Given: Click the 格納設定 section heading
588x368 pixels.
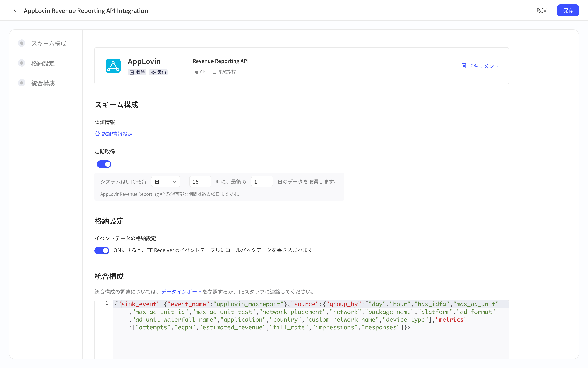Looking at the screenshot, I should coord(109,221).
